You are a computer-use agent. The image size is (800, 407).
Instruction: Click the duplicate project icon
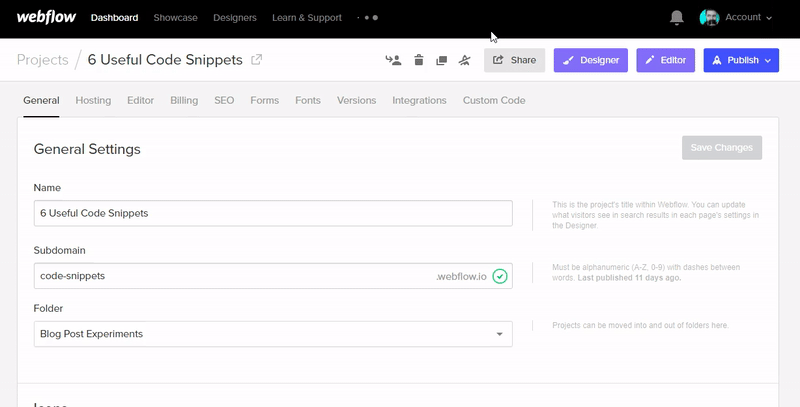click(x=441, y=61)
